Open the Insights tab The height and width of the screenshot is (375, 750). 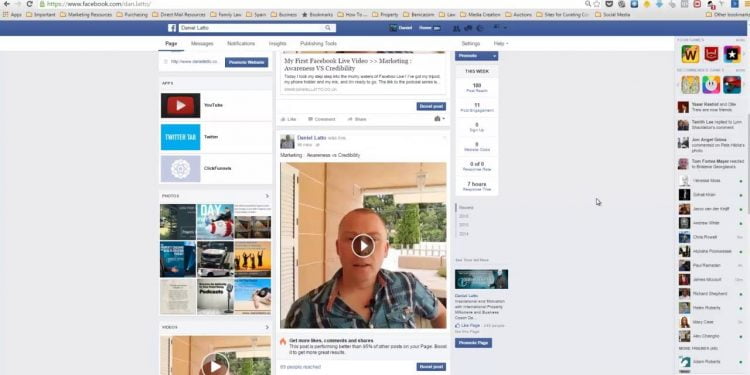pos(277,44)
